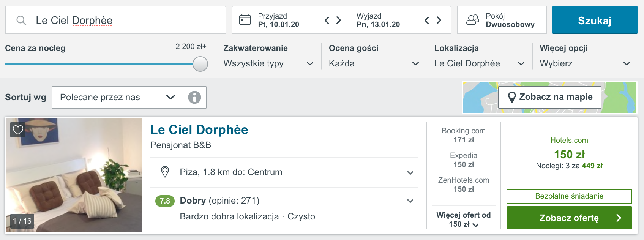
Task: Save Le Ciel Dorphèe with heart icon
Action: [18, 130]
